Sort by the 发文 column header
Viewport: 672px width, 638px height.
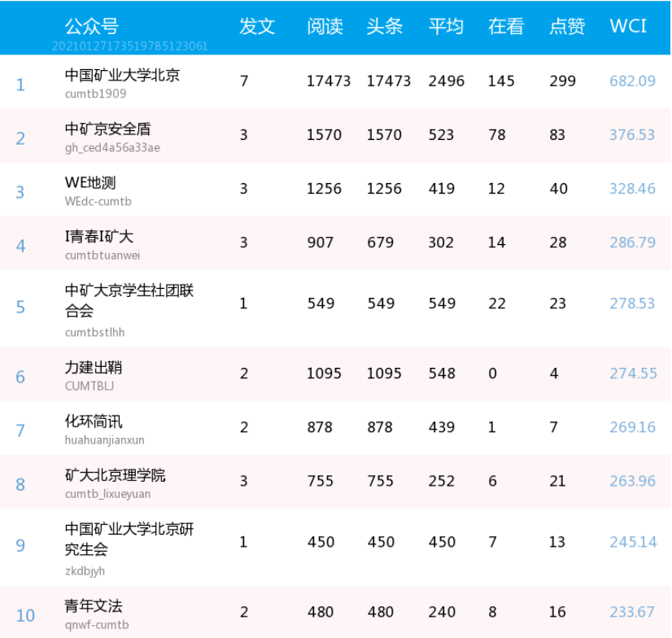coord(257,27)
